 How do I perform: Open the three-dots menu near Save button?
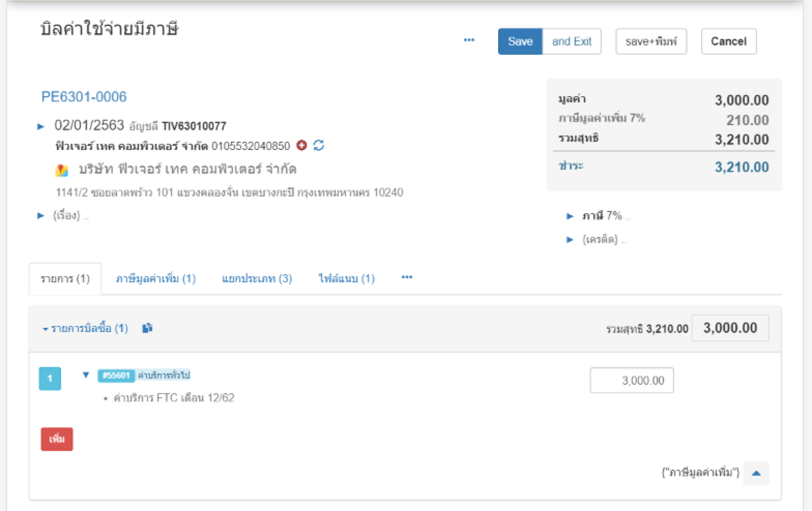click(469, 40)
